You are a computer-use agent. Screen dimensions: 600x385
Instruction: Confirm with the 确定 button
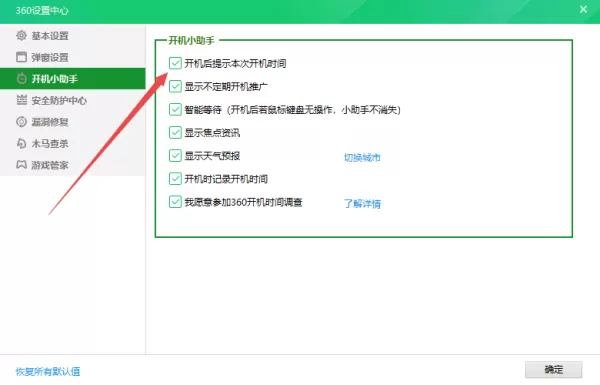[x=554, y=370]
